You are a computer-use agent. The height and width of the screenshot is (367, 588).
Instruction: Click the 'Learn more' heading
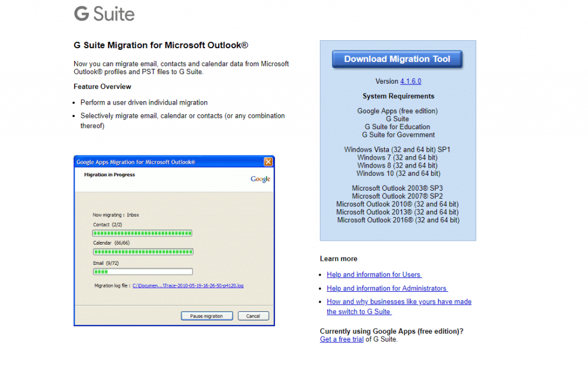pos(339,259)
